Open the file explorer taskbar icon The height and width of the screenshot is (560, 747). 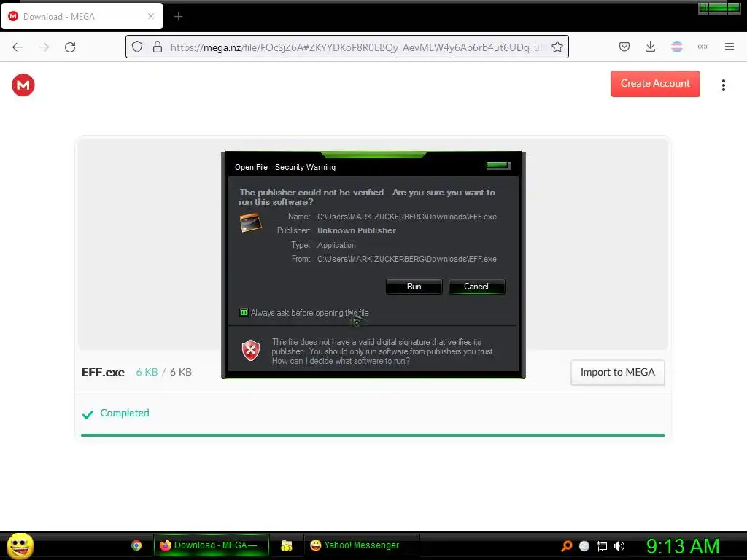286,545
